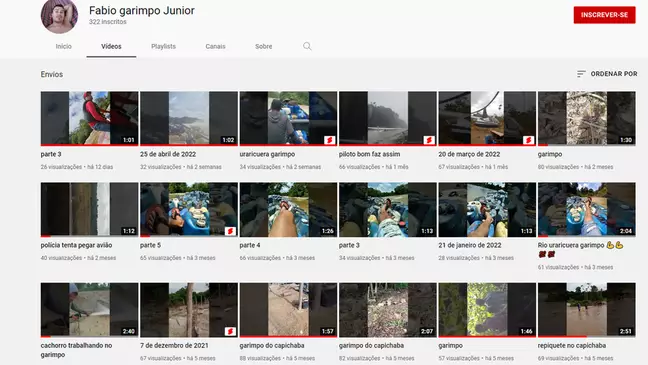648x365 pixels.
Task: Open the Rio uraricuera garimpo thumbnail
Action: pos(586,210)
